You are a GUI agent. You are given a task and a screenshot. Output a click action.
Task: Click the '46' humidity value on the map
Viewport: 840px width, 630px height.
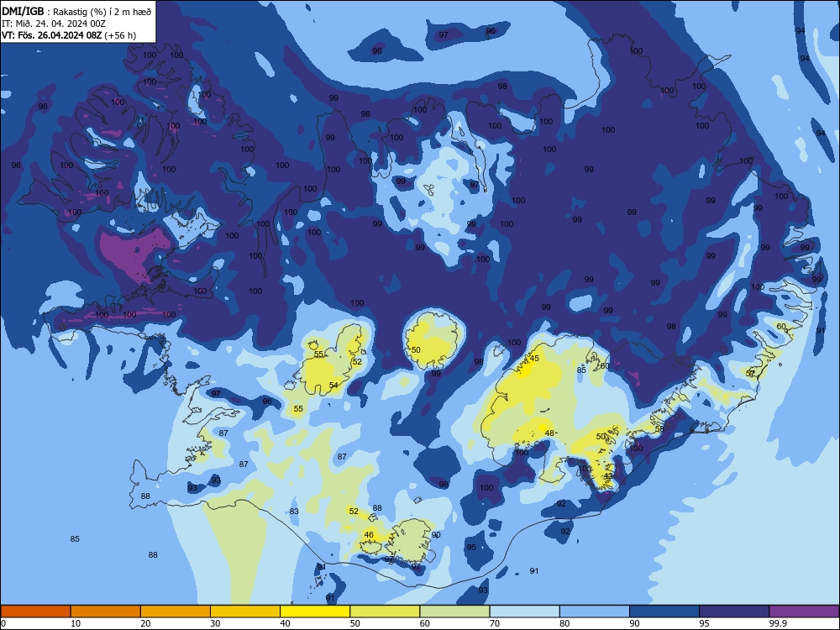(x=369, y=534)
